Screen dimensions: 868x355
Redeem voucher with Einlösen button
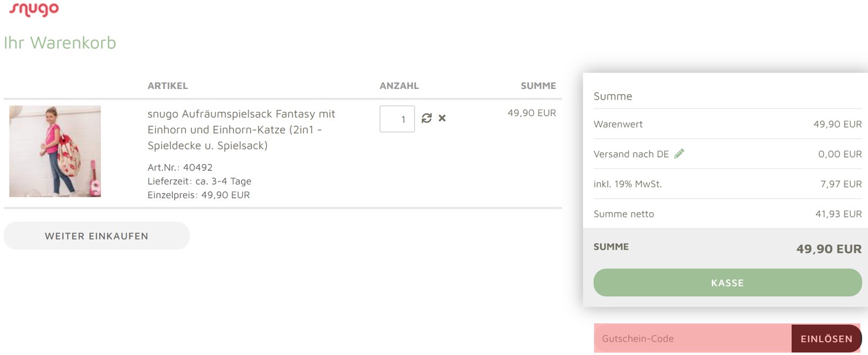[826, 339]
